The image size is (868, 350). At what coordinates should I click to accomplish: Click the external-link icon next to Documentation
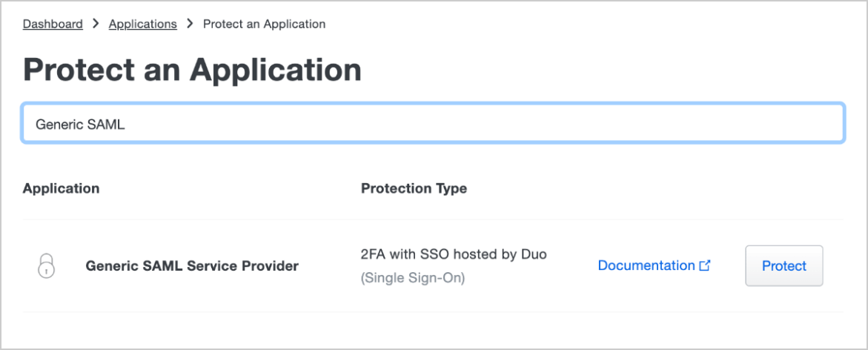[x=705, y=265]
